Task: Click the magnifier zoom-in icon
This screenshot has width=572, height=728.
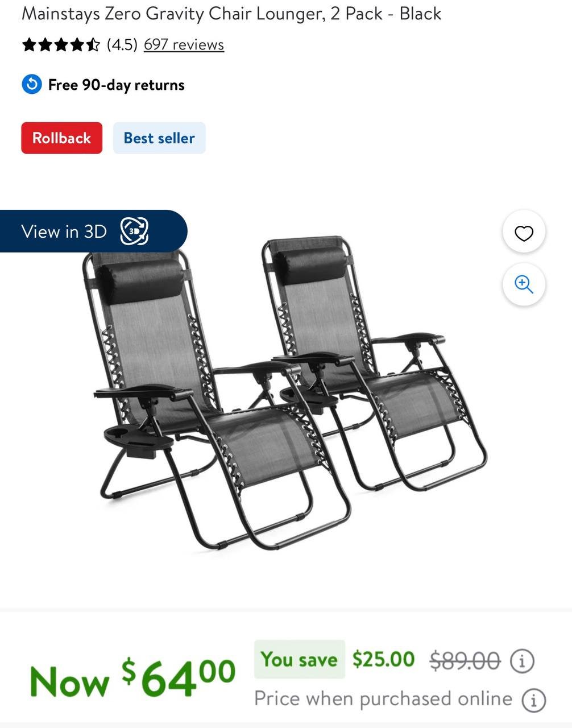Action: point(524,284)
